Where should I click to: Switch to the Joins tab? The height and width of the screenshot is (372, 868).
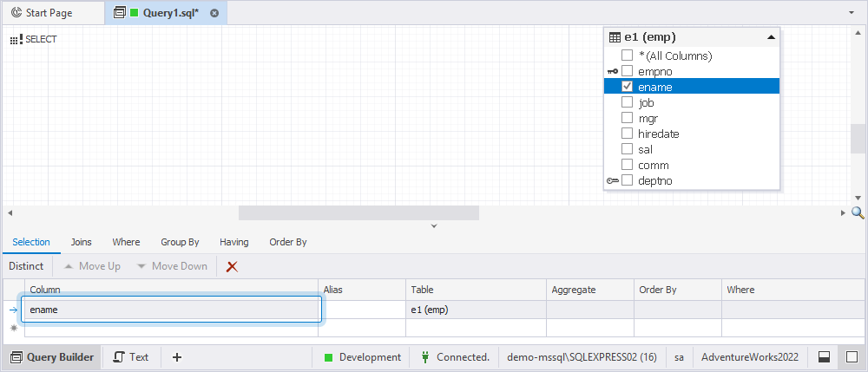tap(81, 242)
